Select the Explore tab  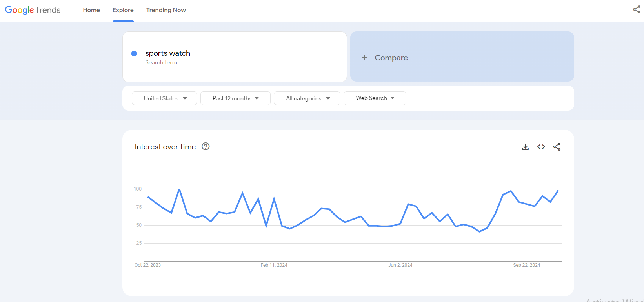click(123, 10)
